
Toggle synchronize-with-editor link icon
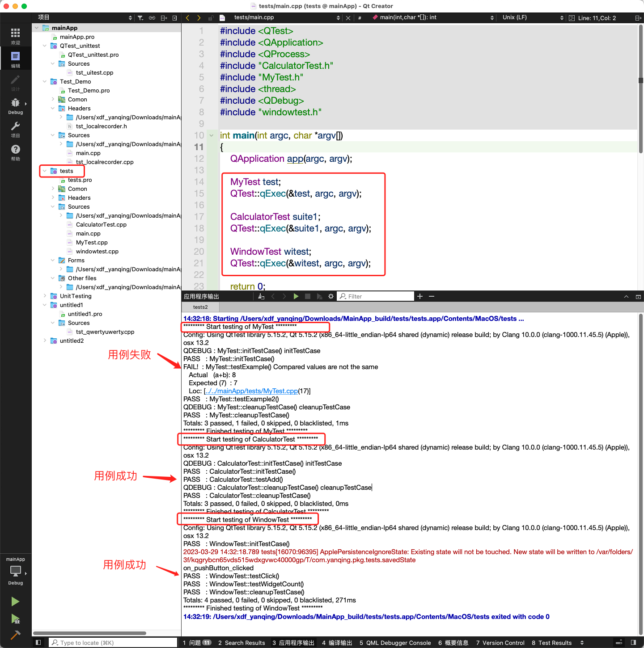(152, 18)
